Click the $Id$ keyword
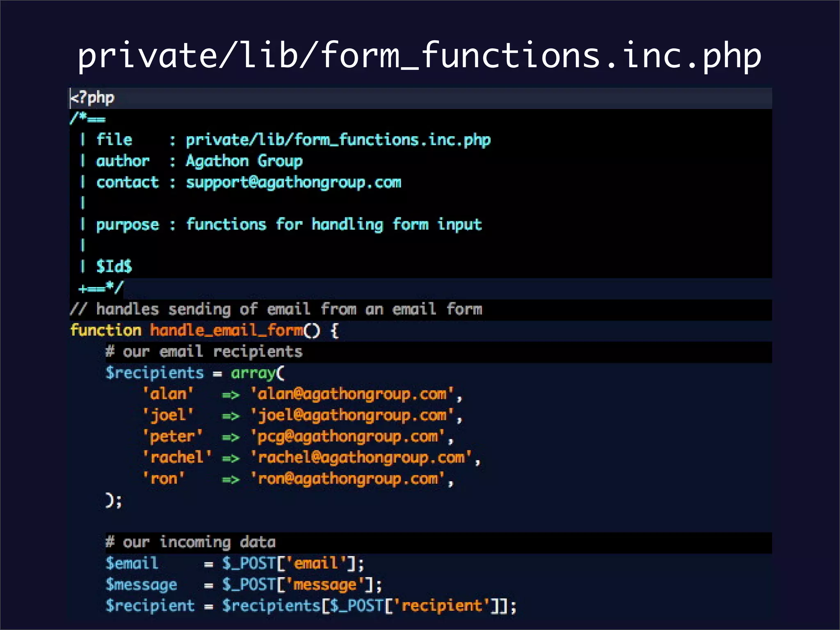Screen dimensions: 840x630 [114, 267]
